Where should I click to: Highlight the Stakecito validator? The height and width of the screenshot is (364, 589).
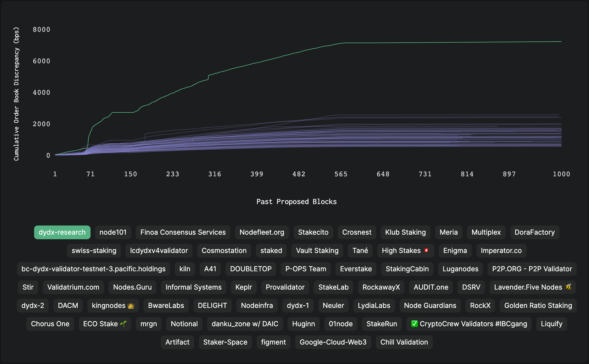click(x=313, y=232)
